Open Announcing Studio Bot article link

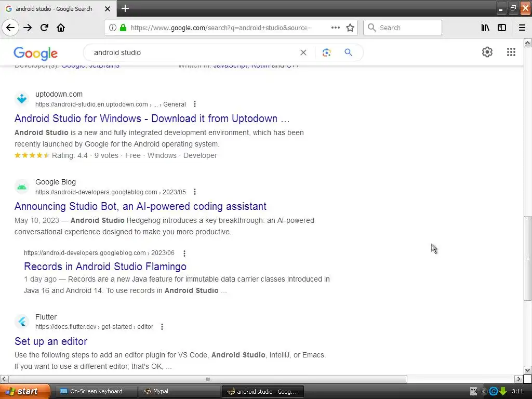(140, 206)
